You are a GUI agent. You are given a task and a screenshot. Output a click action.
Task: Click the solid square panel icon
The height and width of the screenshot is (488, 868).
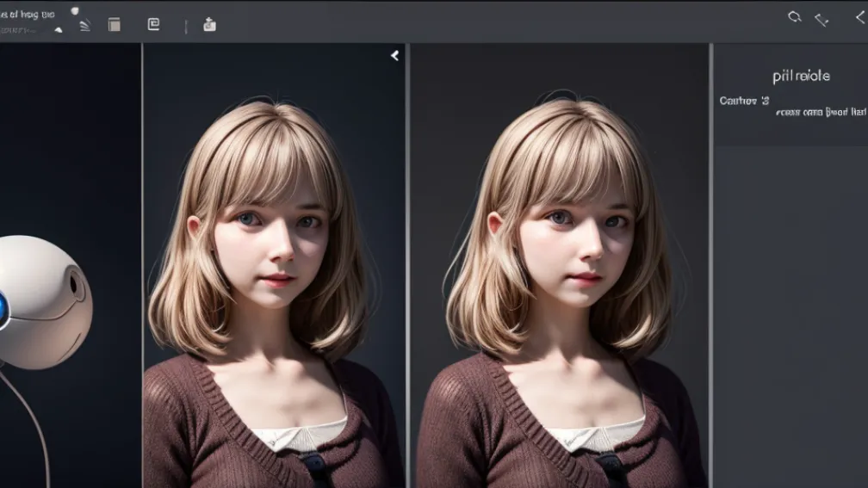click(114, 25)
